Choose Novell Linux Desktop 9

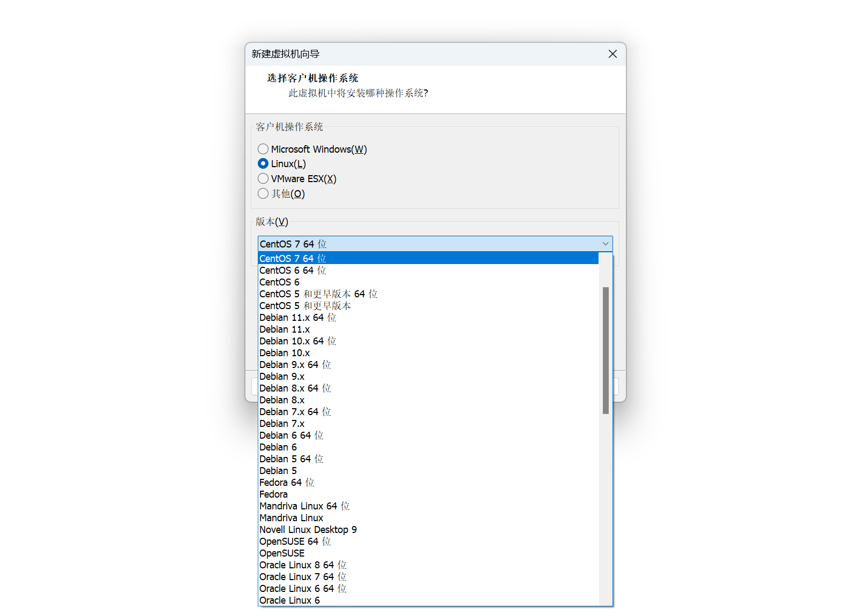pos(428,529)
